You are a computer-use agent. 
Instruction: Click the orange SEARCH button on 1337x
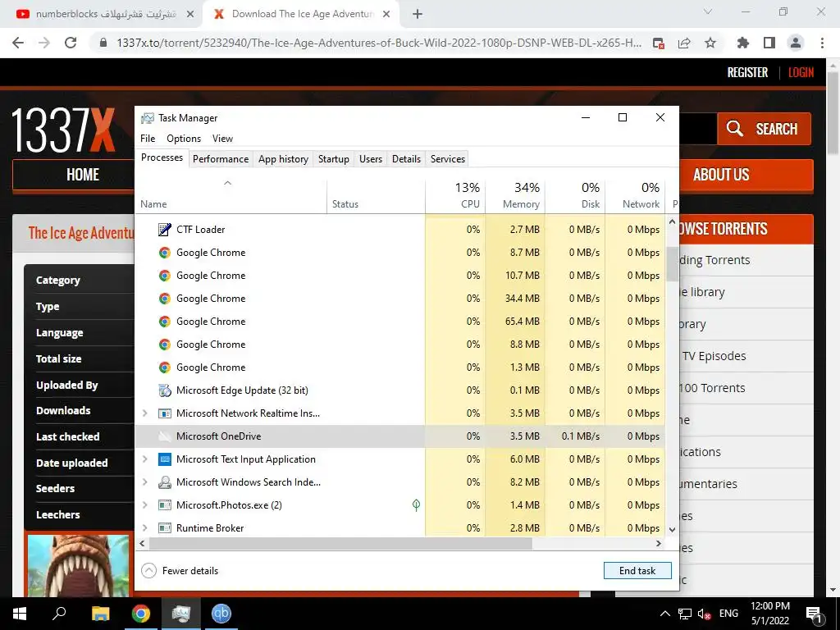tap(764, 129)
